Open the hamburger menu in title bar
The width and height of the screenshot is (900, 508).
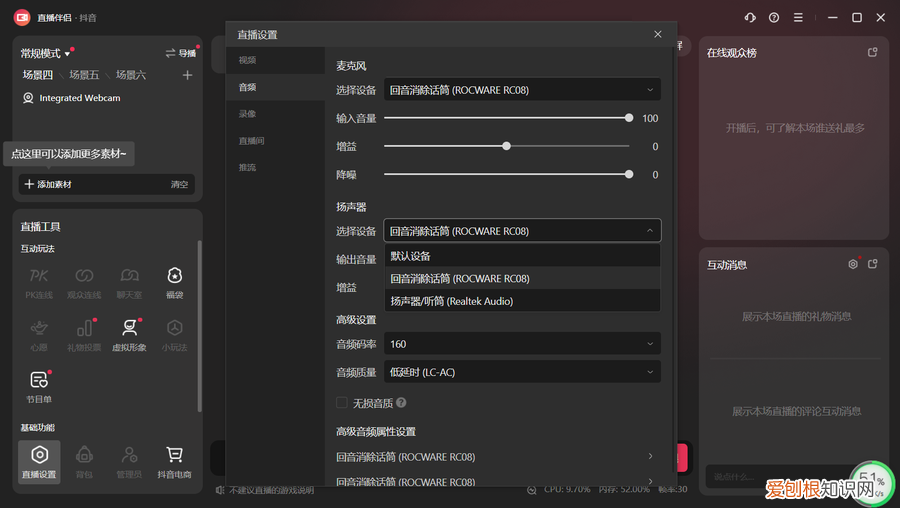pyautogui.click(x=798, y=18)
